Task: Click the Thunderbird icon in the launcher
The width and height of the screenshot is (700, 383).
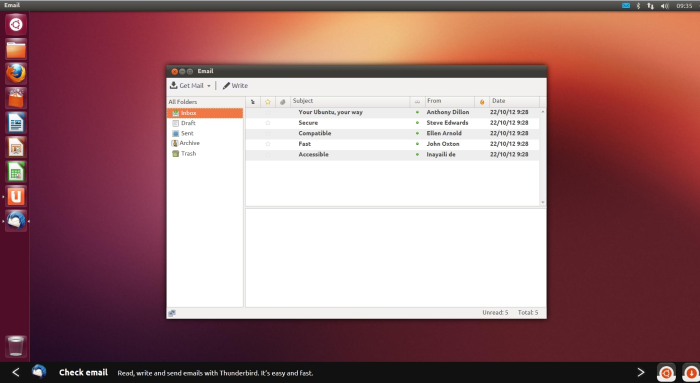Action: [16, 221]
